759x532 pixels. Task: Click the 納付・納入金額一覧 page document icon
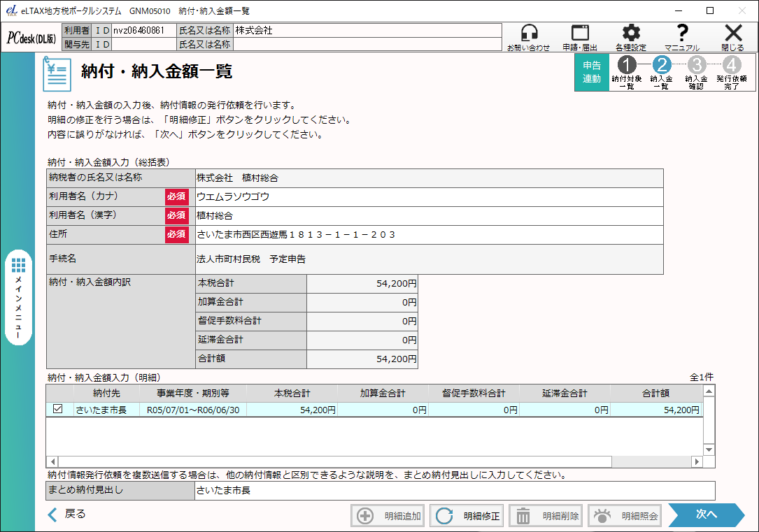point(57,74)
